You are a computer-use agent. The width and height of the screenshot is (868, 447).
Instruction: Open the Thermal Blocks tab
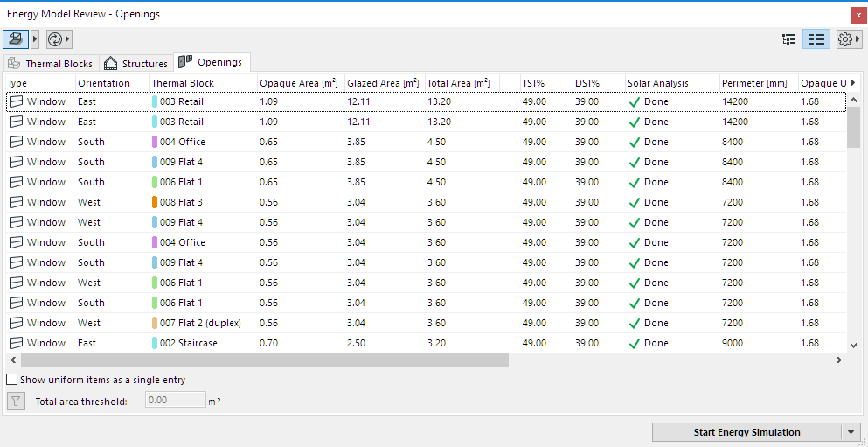[51, 63]
